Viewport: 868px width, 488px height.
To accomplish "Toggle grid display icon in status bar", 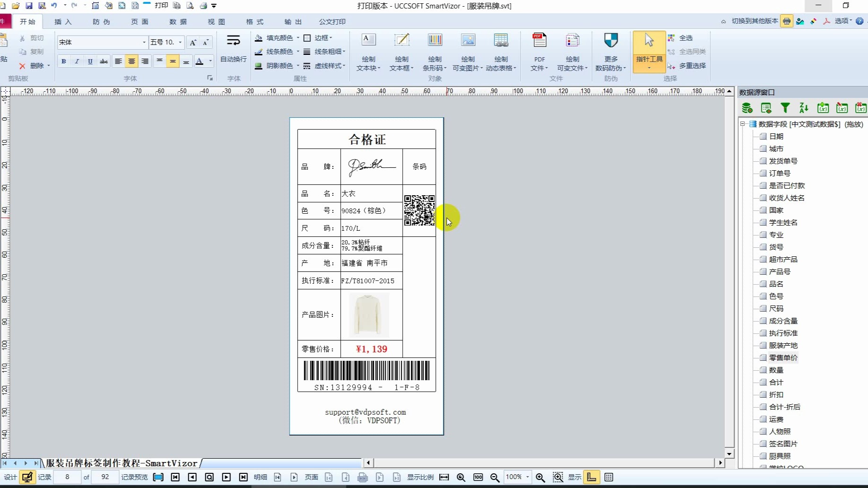I will pyautogui.click(x=609, y=477).
